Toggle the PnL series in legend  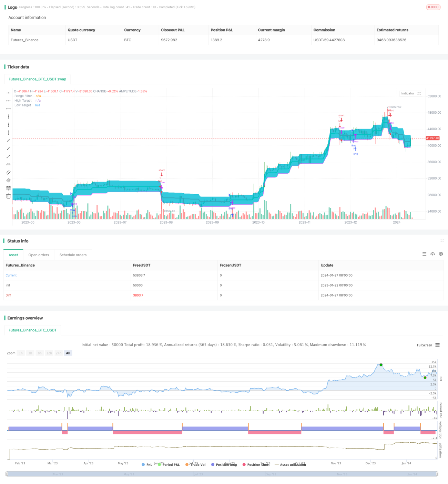coord(147,465)
